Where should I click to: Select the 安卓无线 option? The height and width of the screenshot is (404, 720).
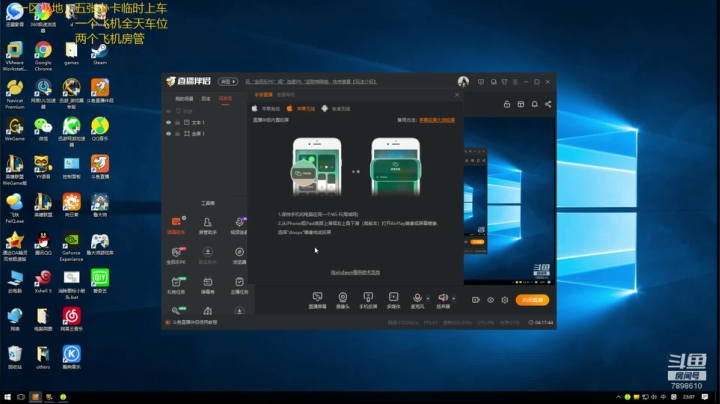(x=336, y=109)
